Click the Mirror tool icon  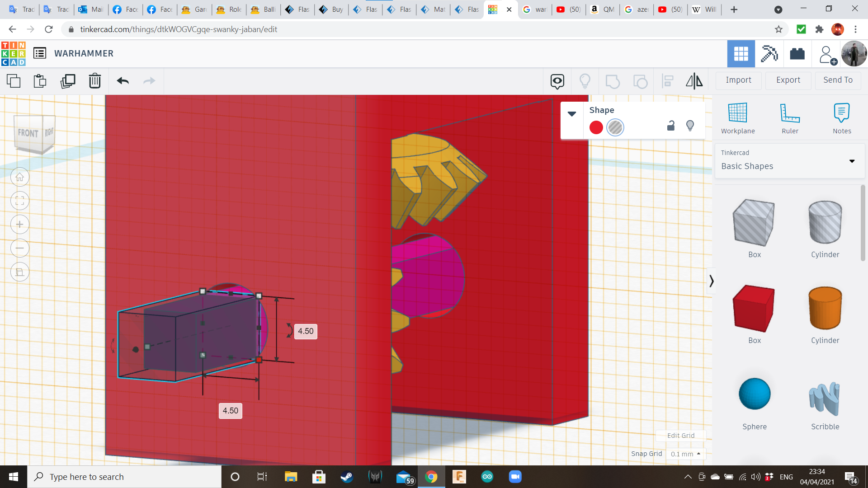pyautogui.click(x=694, y=81)
